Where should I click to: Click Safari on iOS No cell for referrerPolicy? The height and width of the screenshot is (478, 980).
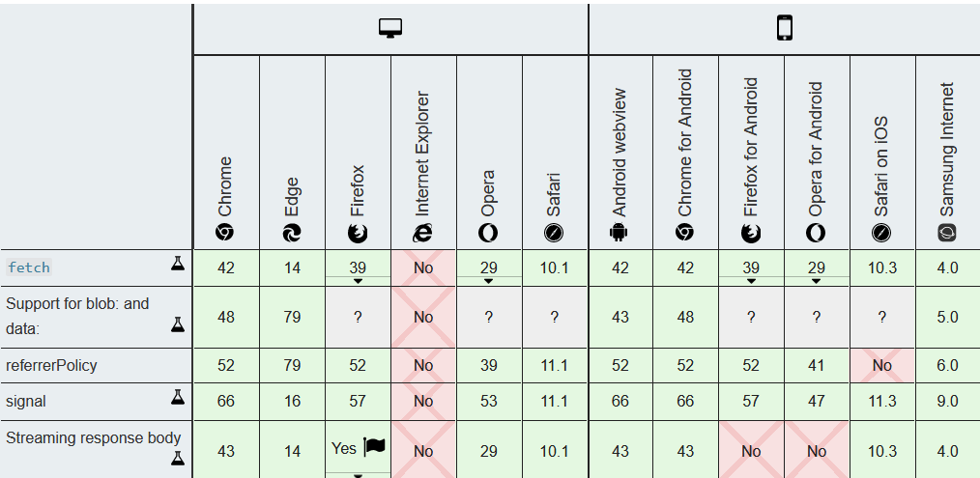pos(881,366)
